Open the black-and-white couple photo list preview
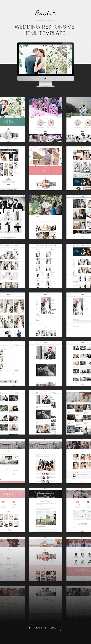 79,217
